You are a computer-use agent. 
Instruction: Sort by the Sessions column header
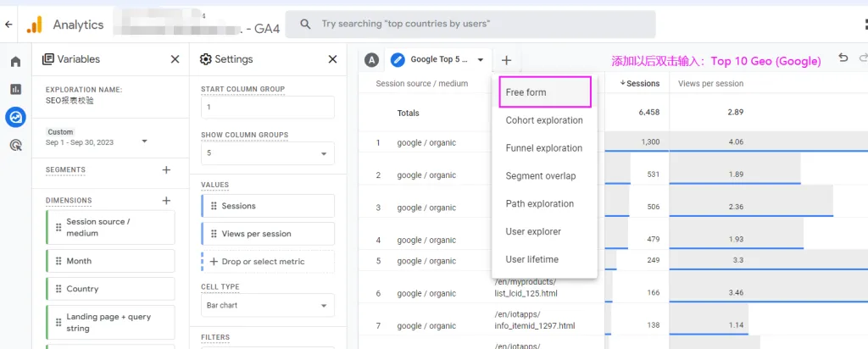[x=639, y=84]
